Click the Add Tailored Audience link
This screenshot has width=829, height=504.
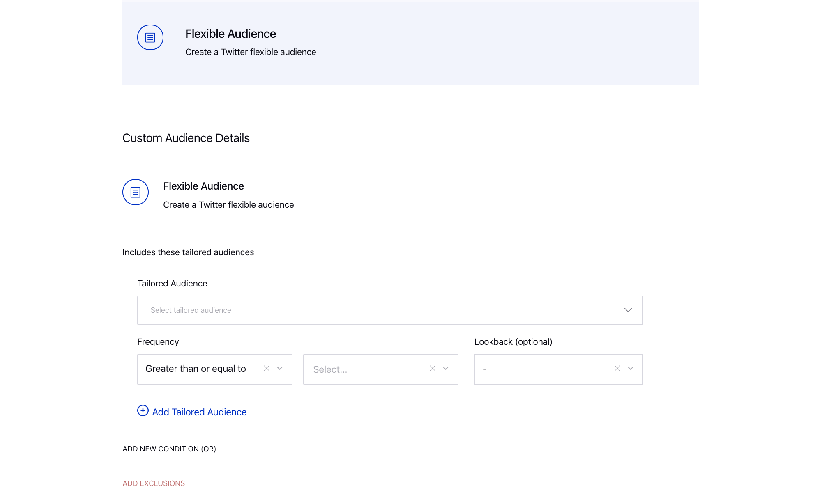pos(199,412)
